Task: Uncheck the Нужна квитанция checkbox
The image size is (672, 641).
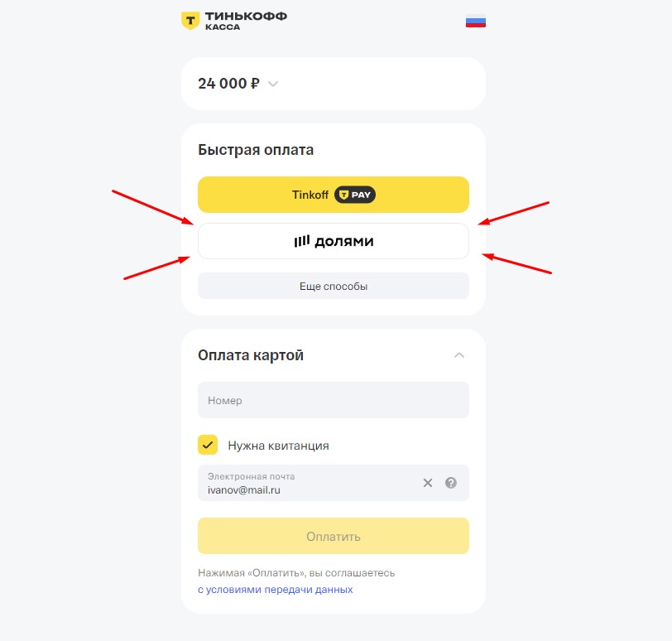Action: [x=208, y=445]
